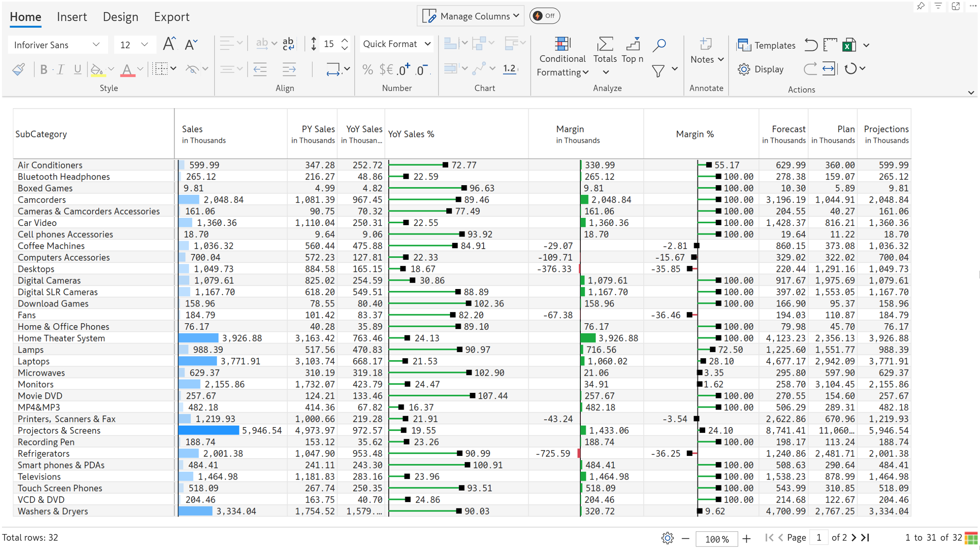Click the Templates button
Screen dimensions: 980x550
click(x=766, y=45)
